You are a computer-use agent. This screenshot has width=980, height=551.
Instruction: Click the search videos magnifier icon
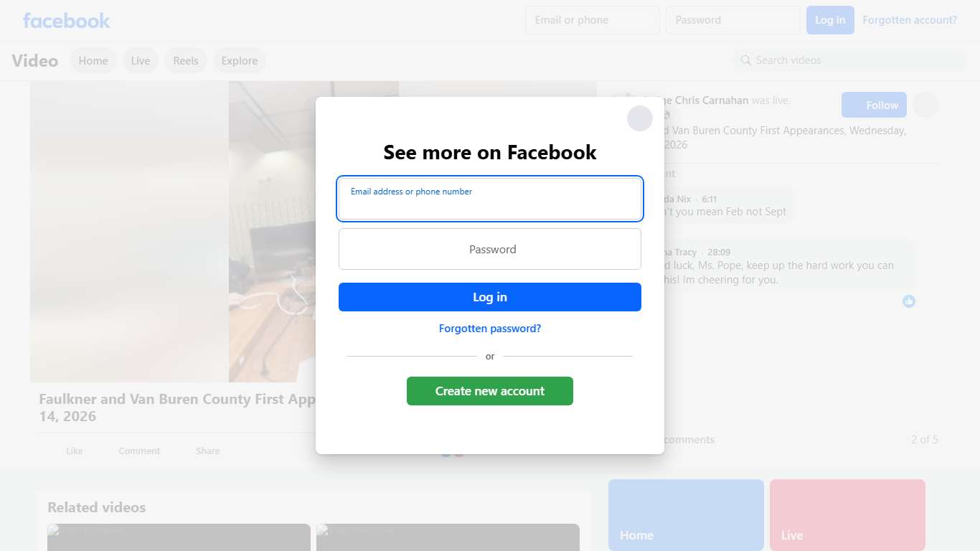(x=746, y=60)
